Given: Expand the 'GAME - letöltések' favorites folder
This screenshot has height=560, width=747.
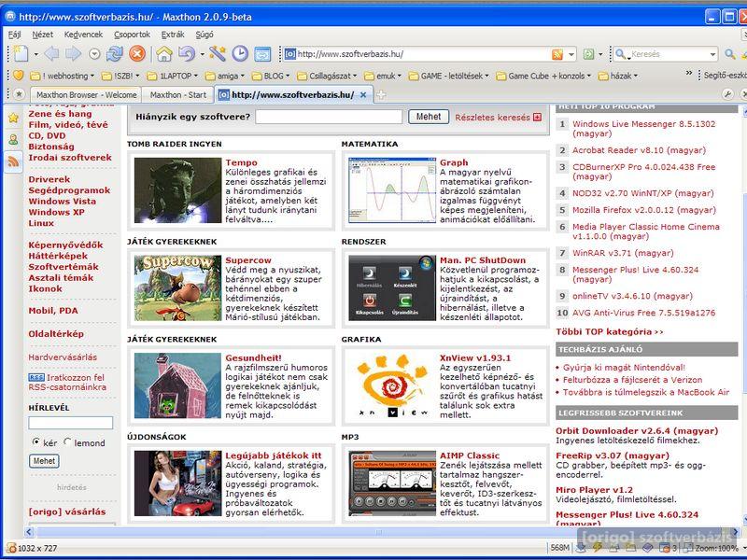Looking at the screenshot, I should pyautogui.click(x=448, y=76).
